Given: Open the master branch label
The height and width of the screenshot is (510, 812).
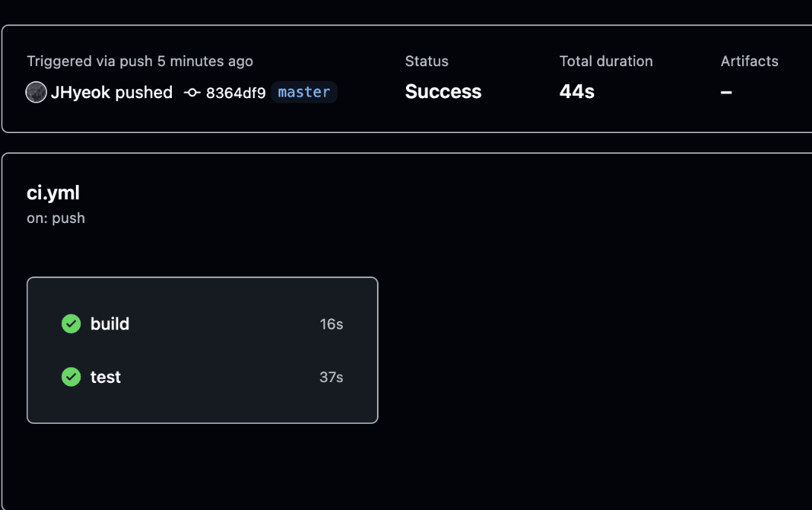Looking at the screenshot, I should [303, 92].
